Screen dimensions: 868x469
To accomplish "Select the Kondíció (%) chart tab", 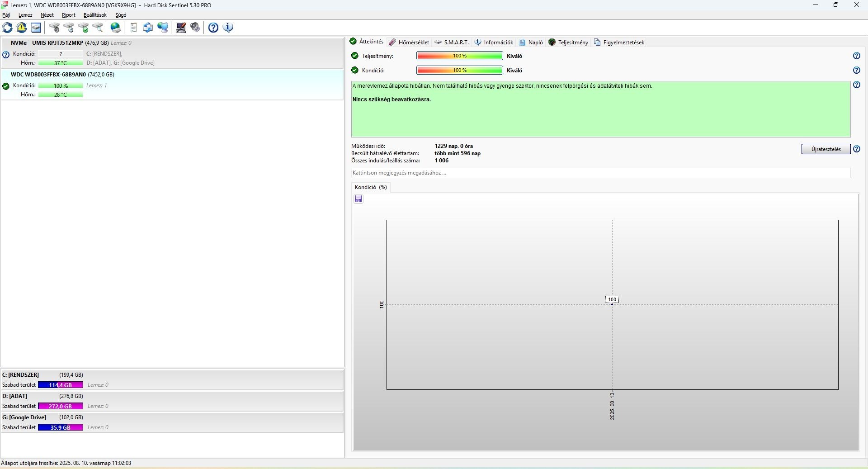I will pyautogui.click(x=371, y=187).
